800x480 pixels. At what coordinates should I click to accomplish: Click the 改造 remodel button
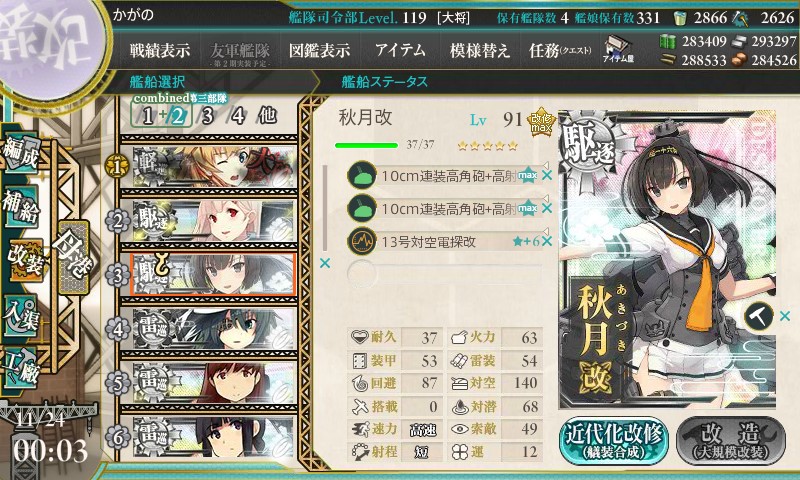[x=731, y=441]
